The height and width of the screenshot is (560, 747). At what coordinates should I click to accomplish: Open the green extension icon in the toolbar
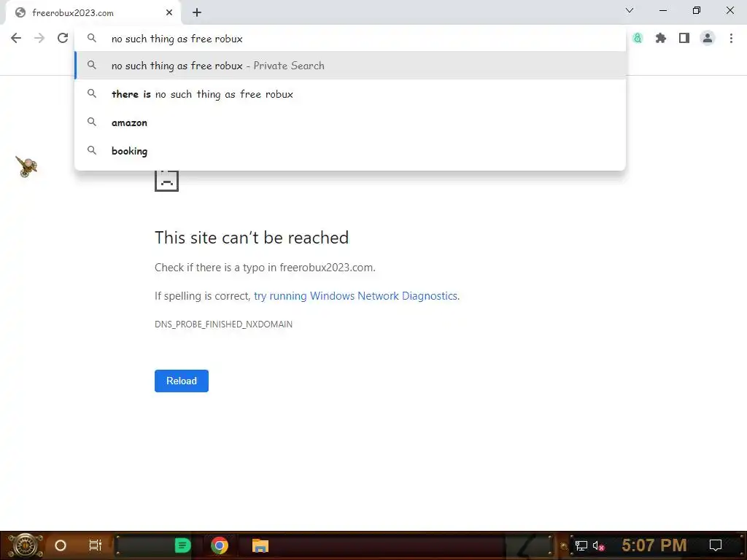(638, 38)
